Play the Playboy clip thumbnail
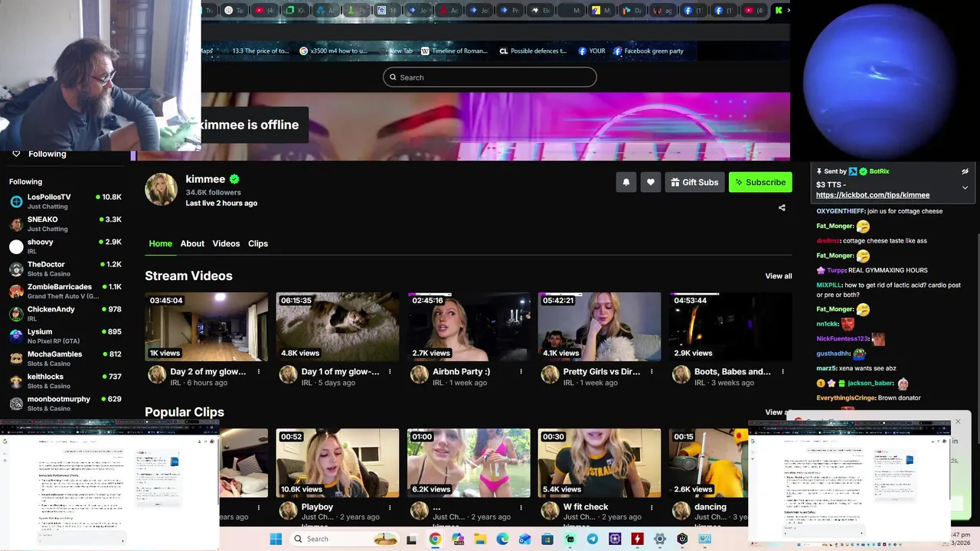The width and height of the screenshot is (980, 551). pyautogui.click(x=338, y=463)
